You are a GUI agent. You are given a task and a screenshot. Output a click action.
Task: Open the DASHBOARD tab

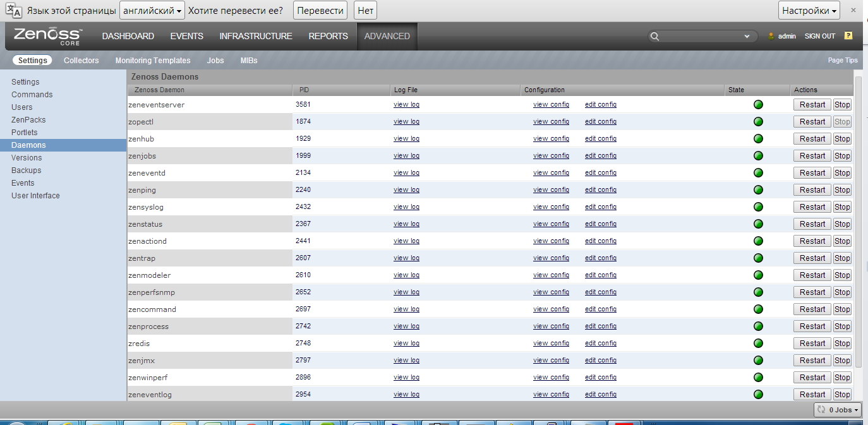click(128, 36)
